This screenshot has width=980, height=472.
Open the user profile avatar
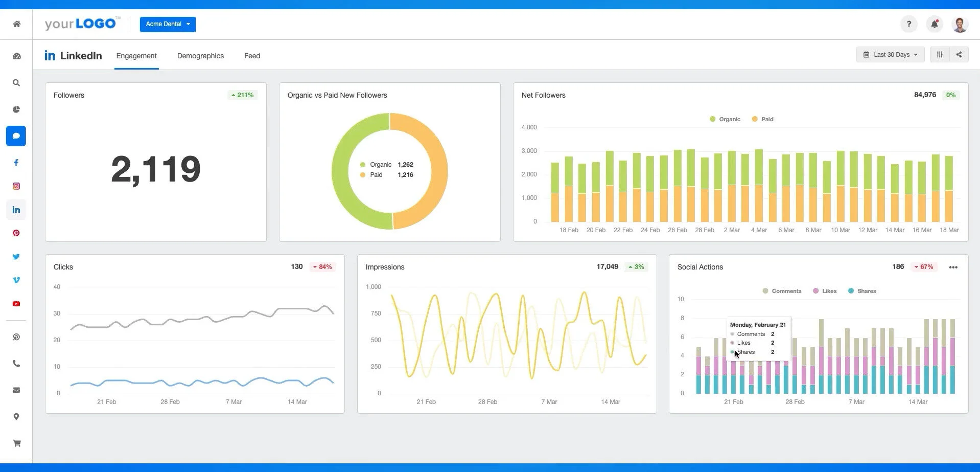(x=960, y=24)
